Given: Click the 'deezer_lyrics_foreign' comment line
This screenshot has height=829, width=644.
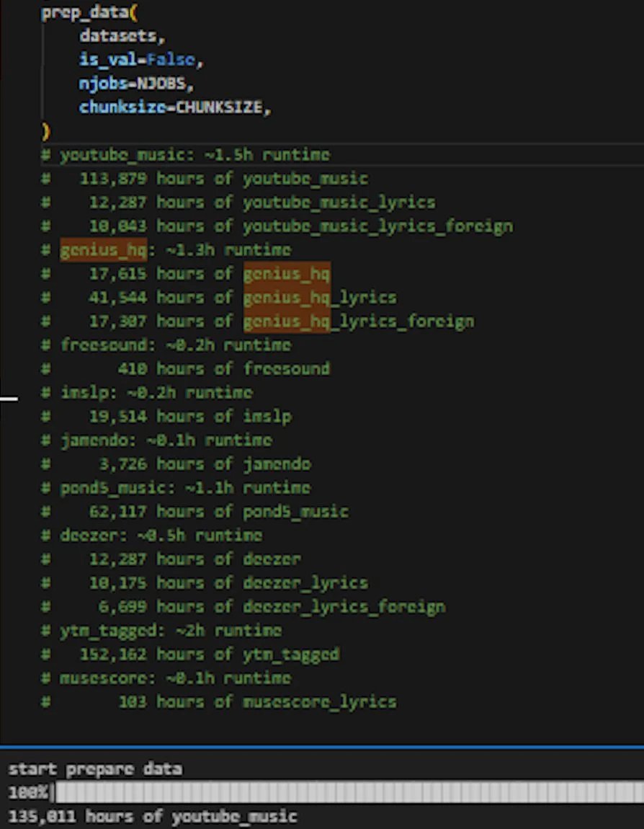Looking at the screenshot, I should point(243,607).
